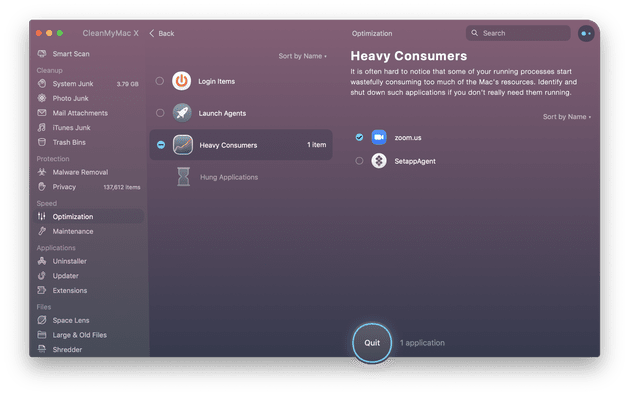Image resolution: width=630 pixels, height=396 pixels.
Task: Select Hung Applications row label
Action: 229,177
